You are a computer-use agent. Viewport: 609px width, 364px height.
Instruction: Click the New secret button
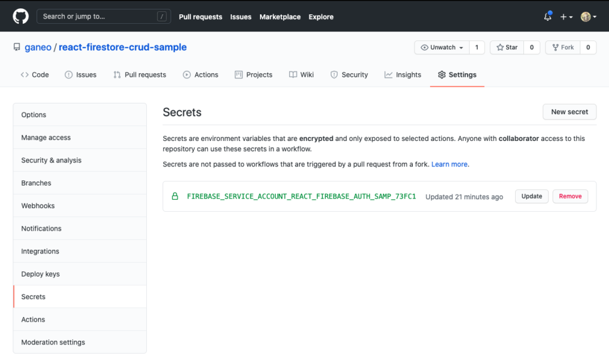pos(569,111)
